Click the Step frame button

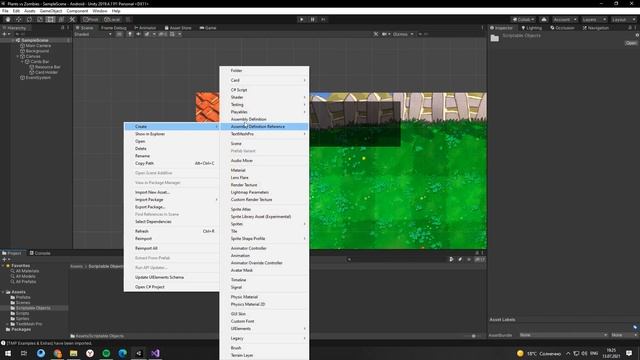coord(323,20)
